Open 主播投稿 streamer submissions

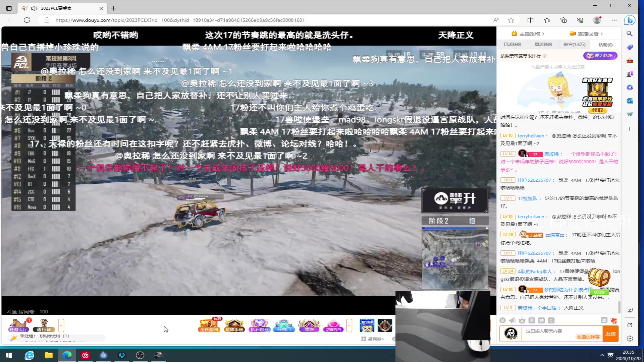coord(528,34)
